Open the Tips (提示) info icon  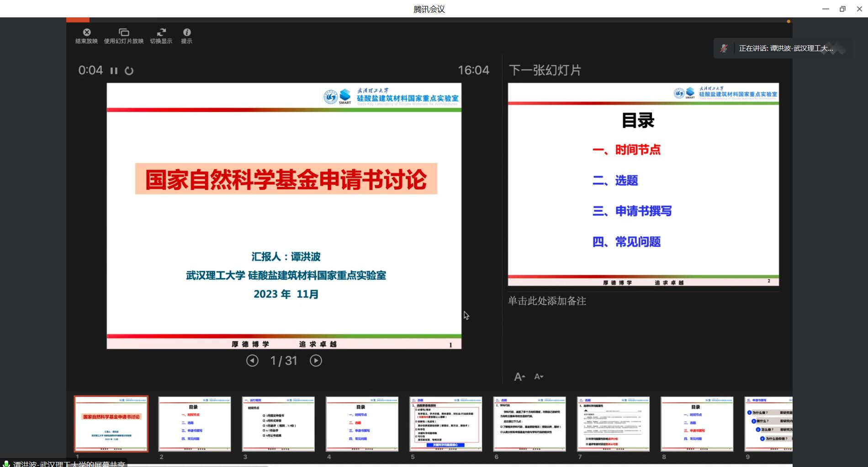tap(187, 32)
